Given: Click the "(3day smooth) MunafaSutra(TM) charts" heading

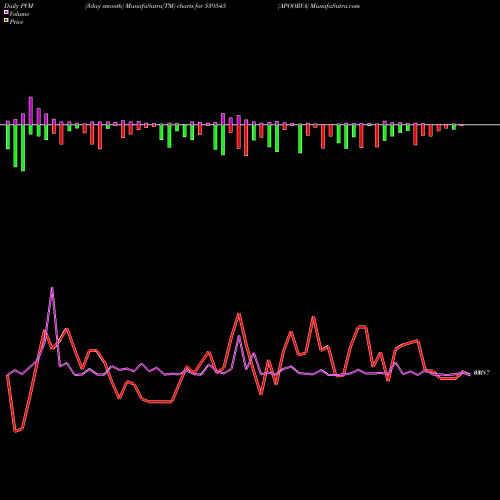Looking at the screenshot, I should point(139,6).
